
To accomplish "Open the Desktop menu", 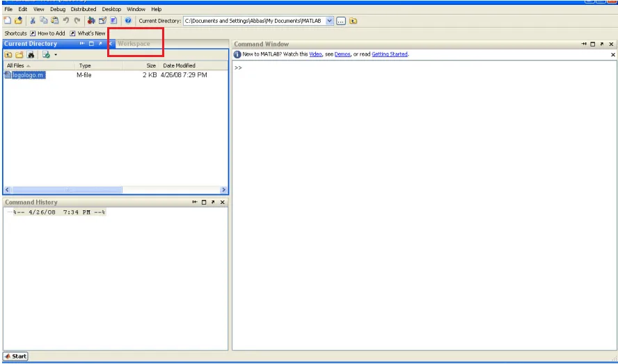I will pos(111,9).
